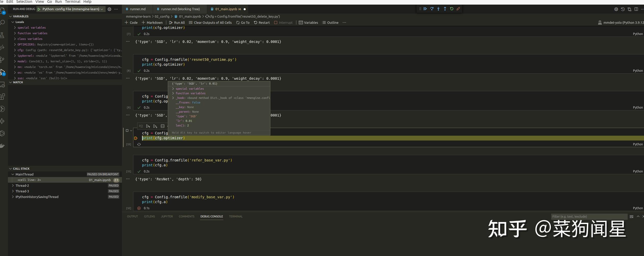644x256 pixels.
Task: Open the runner.md editor tab
Action: 138,9
